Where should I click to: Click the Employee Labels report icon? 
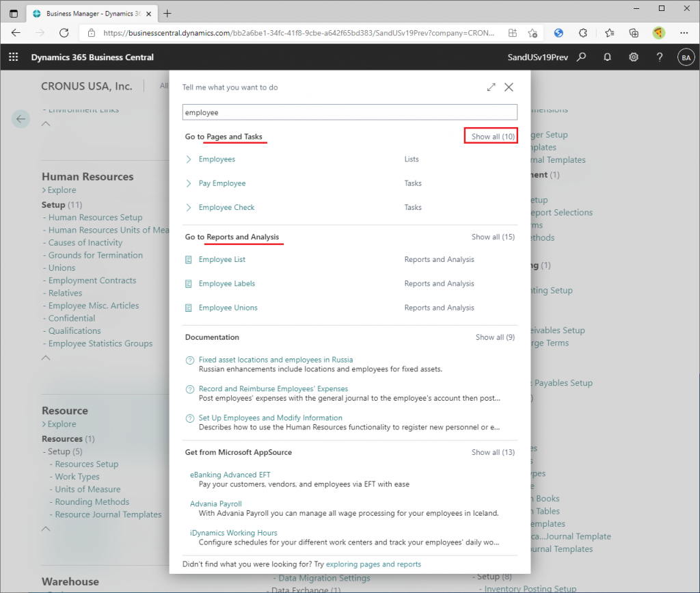coord(189,284)
